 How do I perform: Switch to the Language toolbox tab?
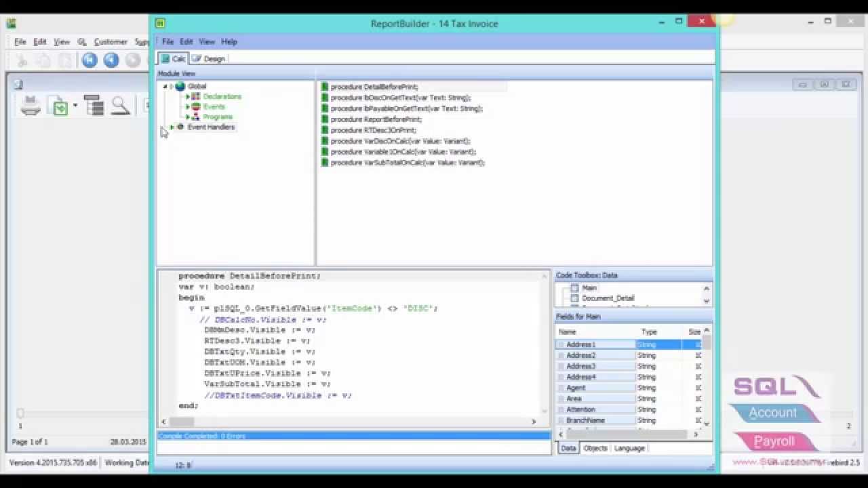(x=629, y=449)
